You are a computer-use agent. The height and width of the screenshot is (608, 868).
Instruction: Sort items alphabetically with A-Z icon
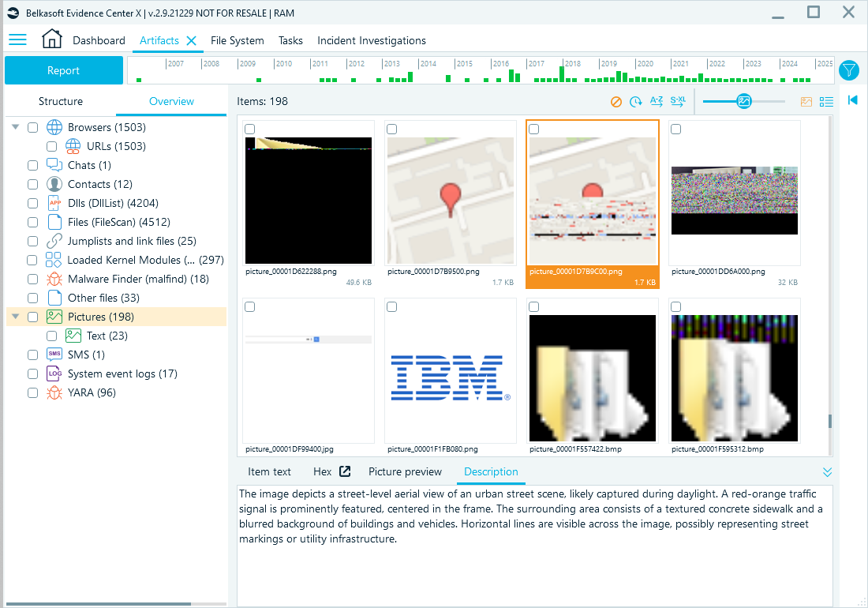[x=657, y=101]
